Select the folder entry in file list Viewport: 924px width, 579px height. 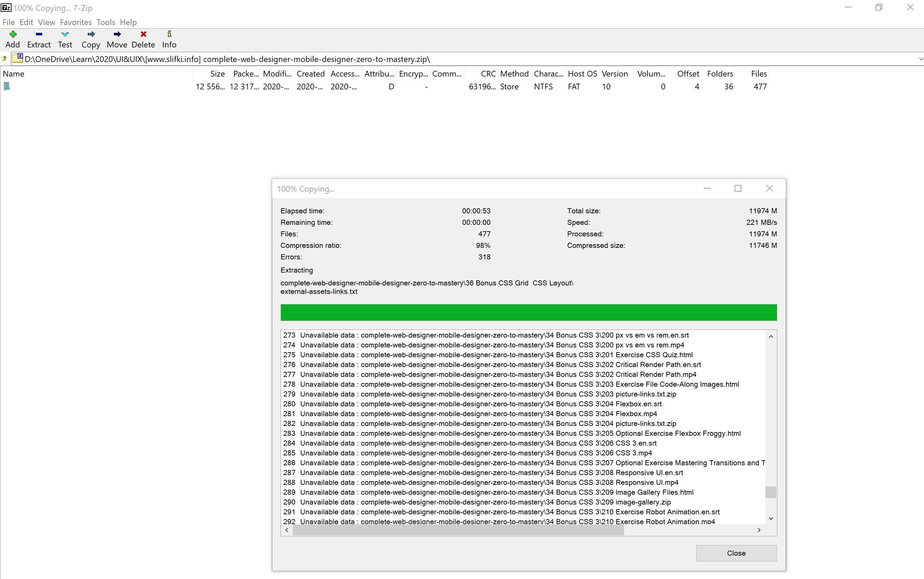click(7, 87)
